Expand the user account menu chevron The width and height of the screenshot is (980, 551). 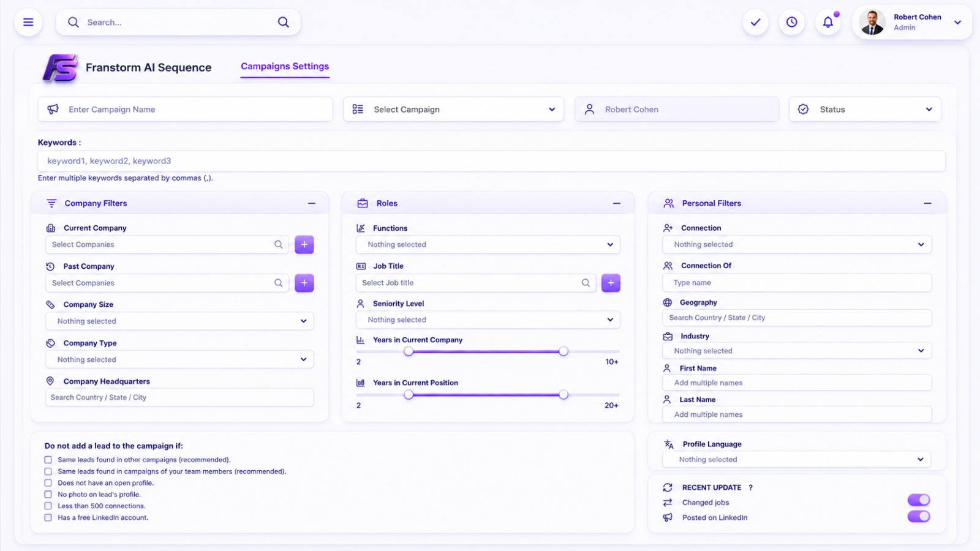click(957, 23)
